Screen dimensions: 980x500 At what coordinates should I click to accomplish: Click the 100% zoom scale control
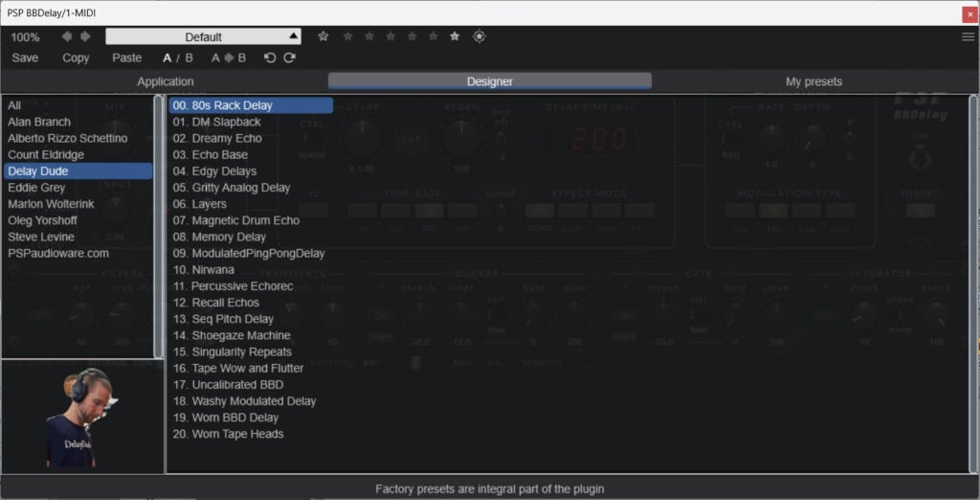[25, 37]
